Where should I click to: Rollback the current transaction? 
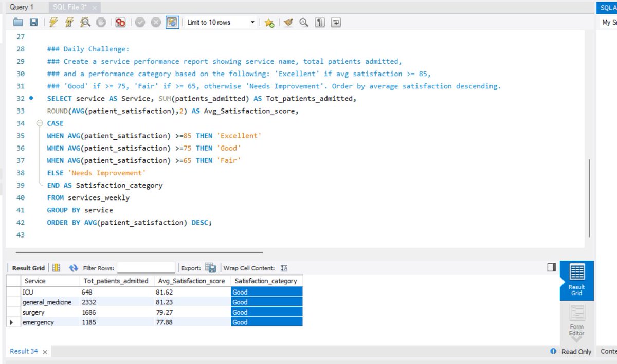[x=156, y=23]
